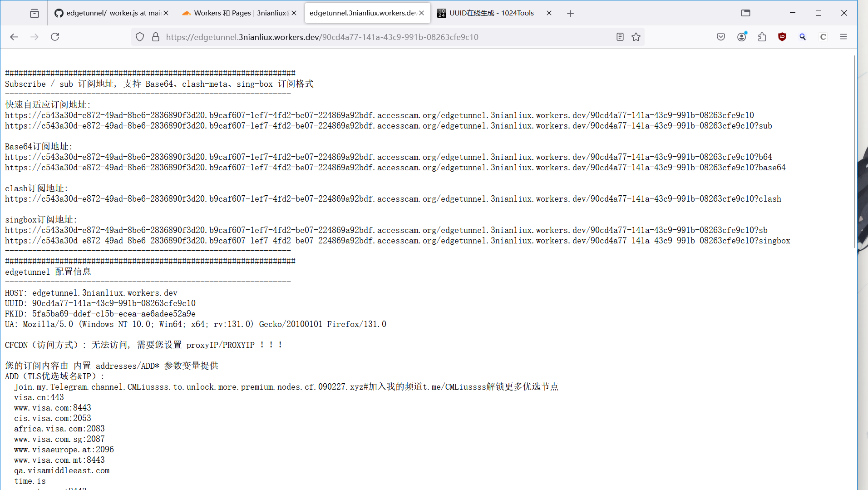Click the qa.visamiddleeast.com address entry
This screenshot has height=490, width=868.
tap(62, 470)
